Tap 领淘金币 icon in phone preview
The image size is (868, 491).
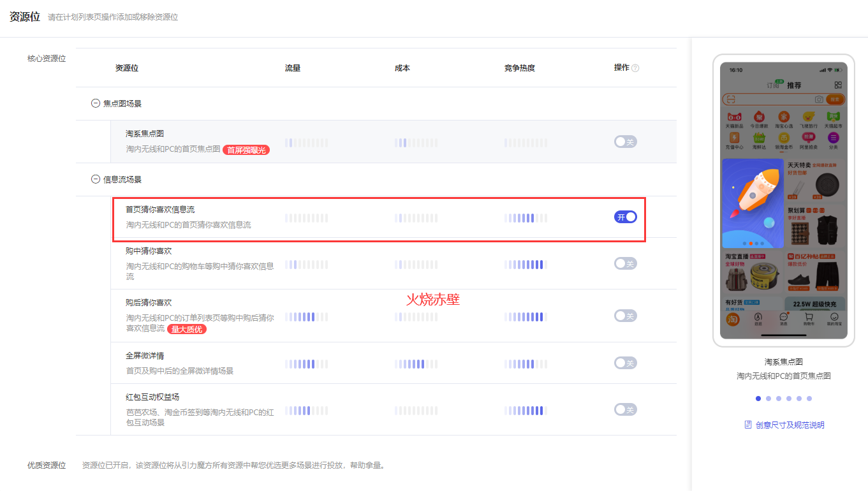pyautogui.click(x=784, y=138)
